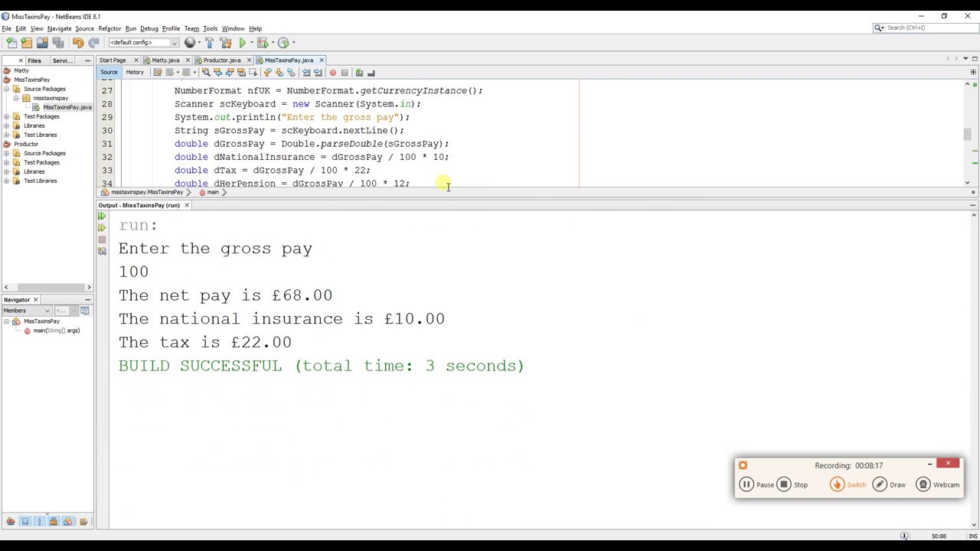Screen dimensions: 980x551
Task: Click the Open Project toolbar icon
Action: point(43,43)
